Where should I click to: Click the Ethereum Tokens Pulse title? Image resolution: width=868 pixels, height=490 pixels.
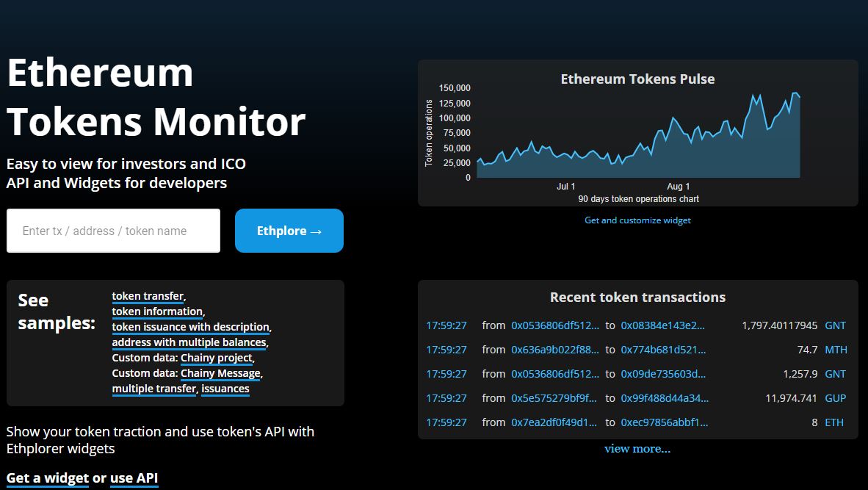tap(637, 79)
